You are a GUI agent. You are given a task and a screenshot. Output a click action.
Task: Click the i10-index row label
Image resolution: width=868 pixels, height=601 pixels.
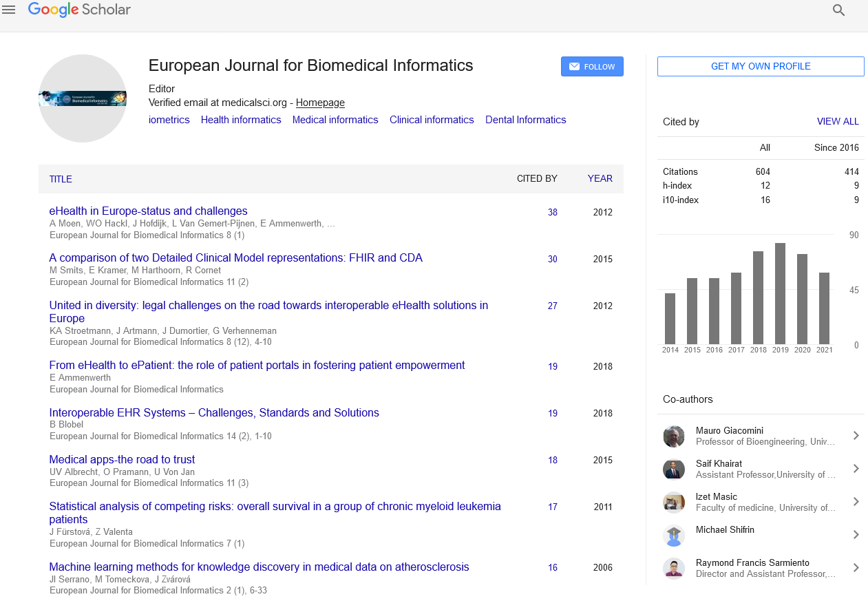pyautogui.click(x=681, y=200)
